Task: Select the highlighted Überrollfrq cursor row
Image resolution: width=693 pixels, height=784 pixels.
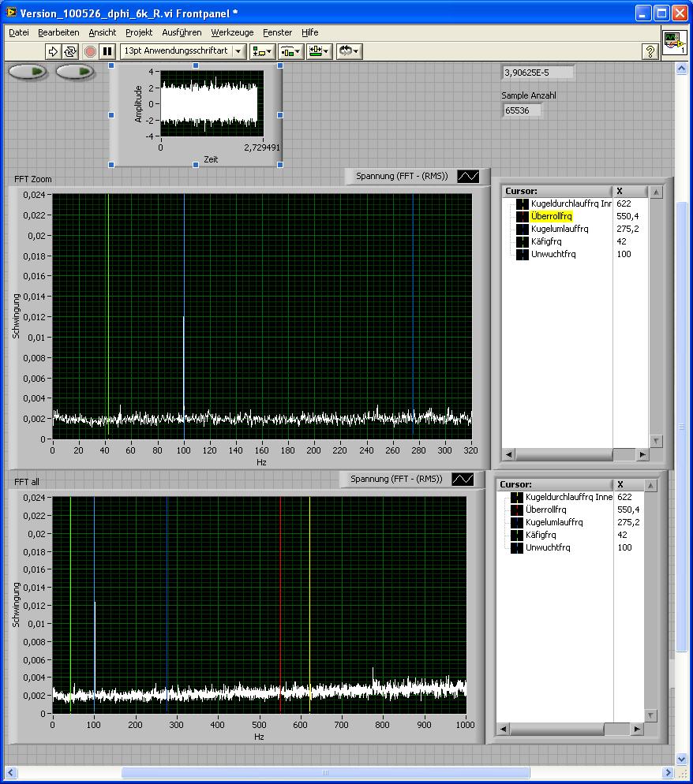Action: [551, 216]
